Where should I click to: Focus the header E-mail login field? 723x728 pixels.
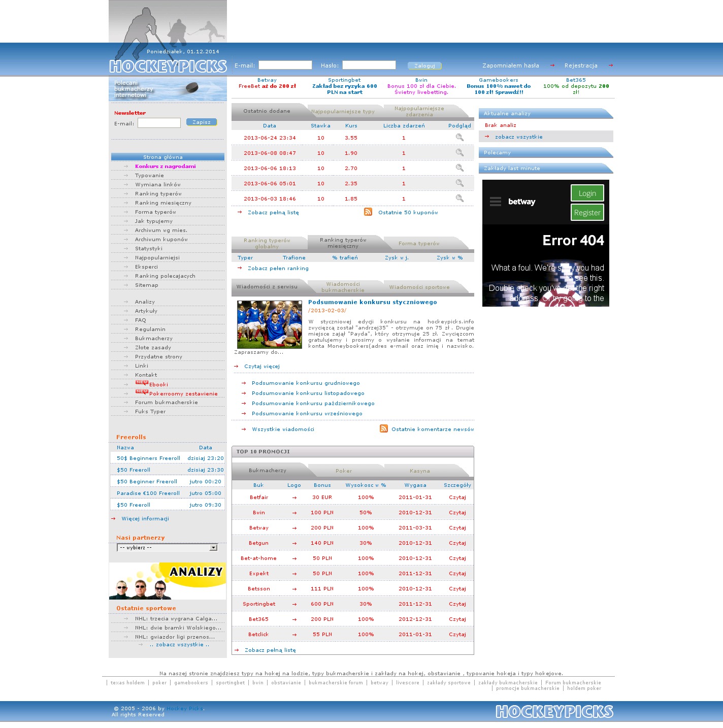(x=285, y=65)
